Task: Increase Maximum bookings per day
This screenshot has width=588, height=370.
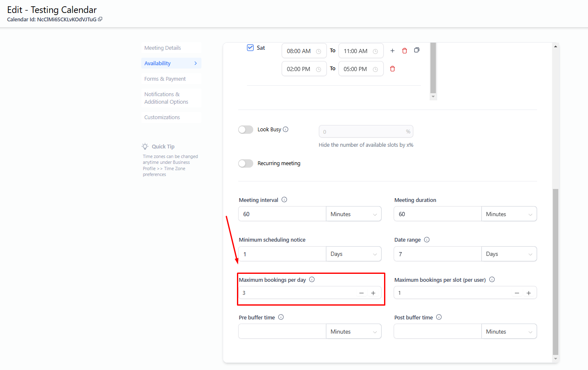Action: pyautogui.click(x=373, y=293)
